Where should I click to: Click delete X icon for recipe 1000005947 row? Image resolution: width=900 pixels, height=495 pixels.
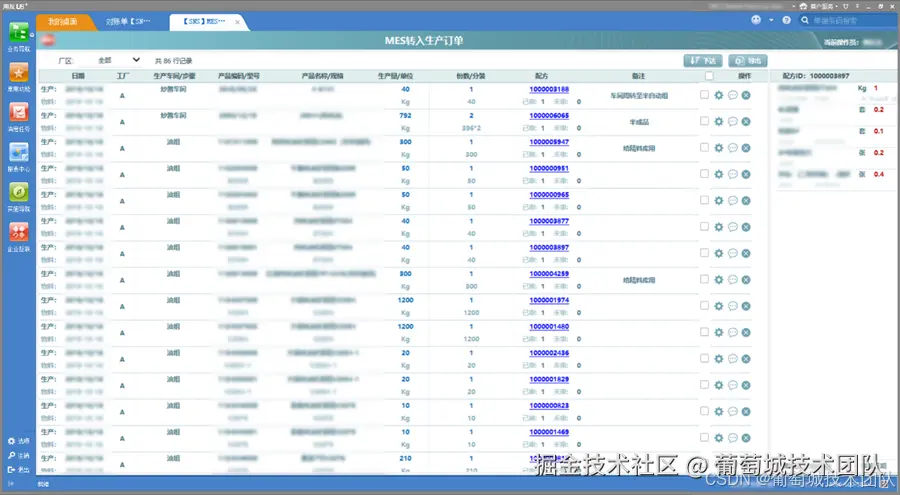pyautogui.click(x=746, y=148)
